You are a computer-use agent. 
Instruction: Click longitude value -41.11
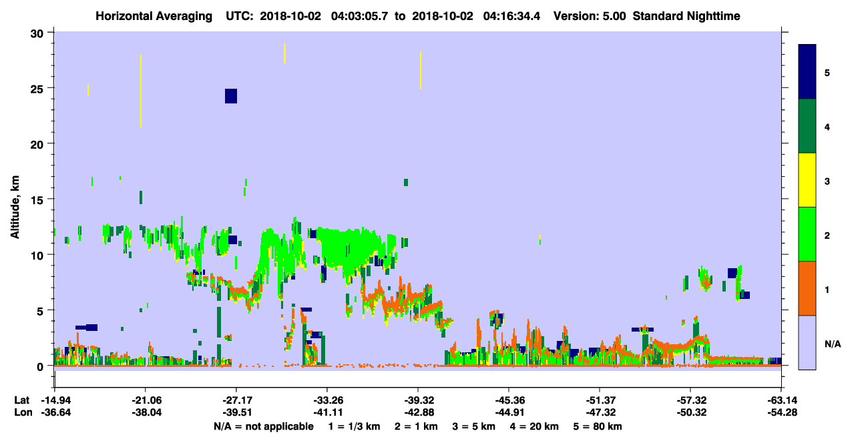(x=327, y=413)
